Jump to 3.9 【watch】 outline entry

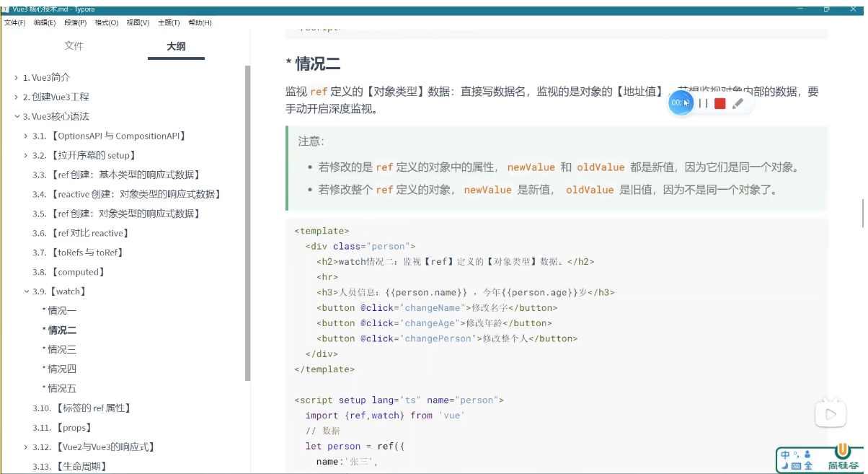(60, 291)
